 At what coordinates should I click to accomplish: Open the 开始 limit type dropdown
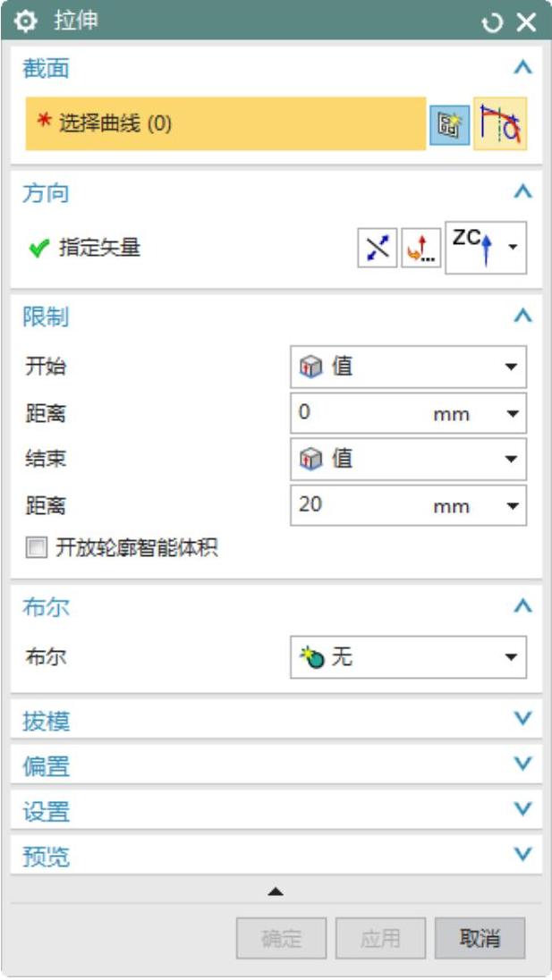409,366
